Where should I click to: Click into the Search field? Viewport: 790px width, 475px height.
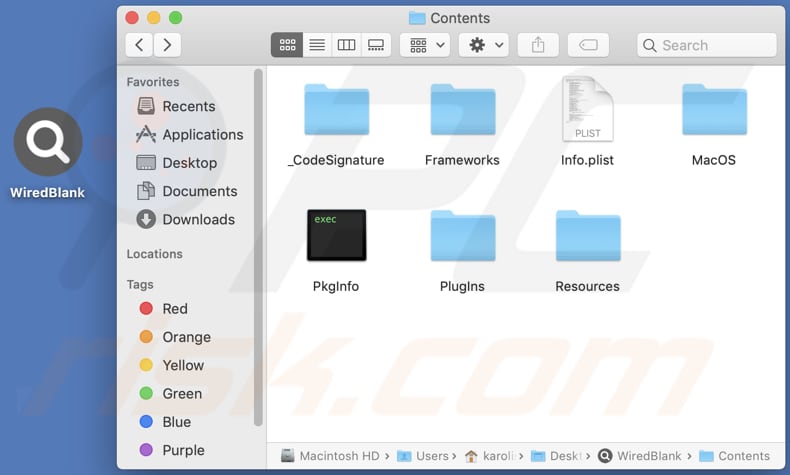(706, 45)
